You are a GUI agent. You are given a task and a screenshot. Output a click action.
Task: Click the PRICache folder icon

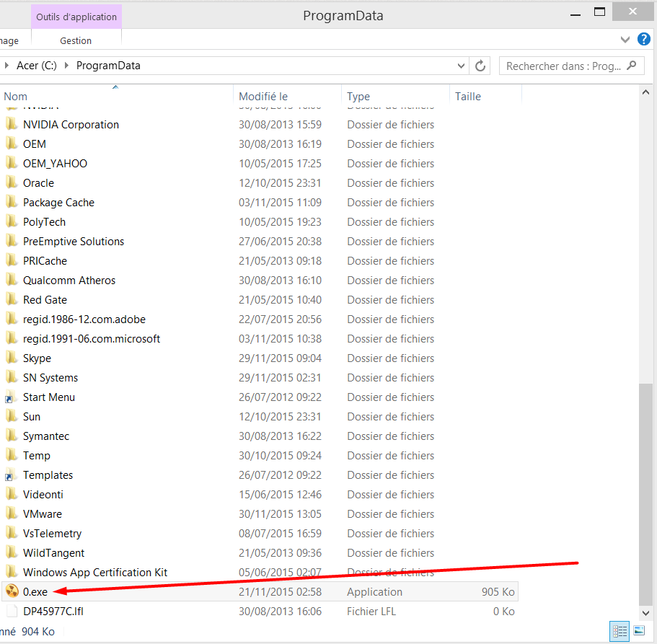pyautogui.click(x=12, y=260)
